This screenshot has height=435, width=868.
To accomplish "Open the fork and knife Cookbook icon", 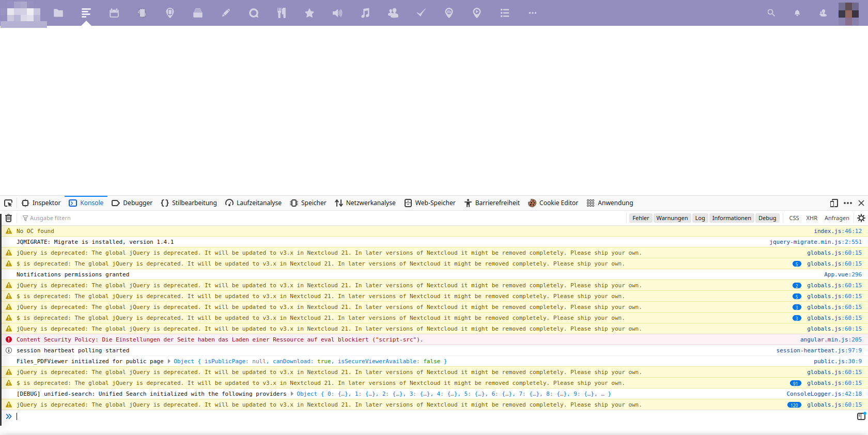I will pos(282,13).
